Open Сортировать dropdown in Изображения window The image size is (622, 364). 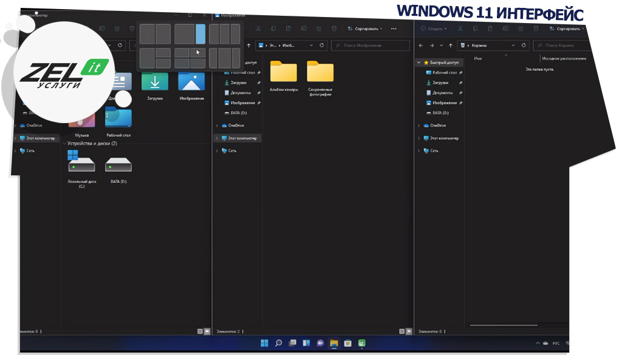click(365, 29)
